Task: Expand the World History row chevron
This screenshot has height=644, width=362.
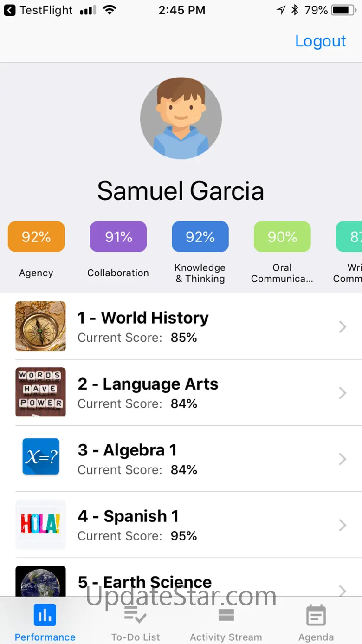Action: [x=343, y=327]
